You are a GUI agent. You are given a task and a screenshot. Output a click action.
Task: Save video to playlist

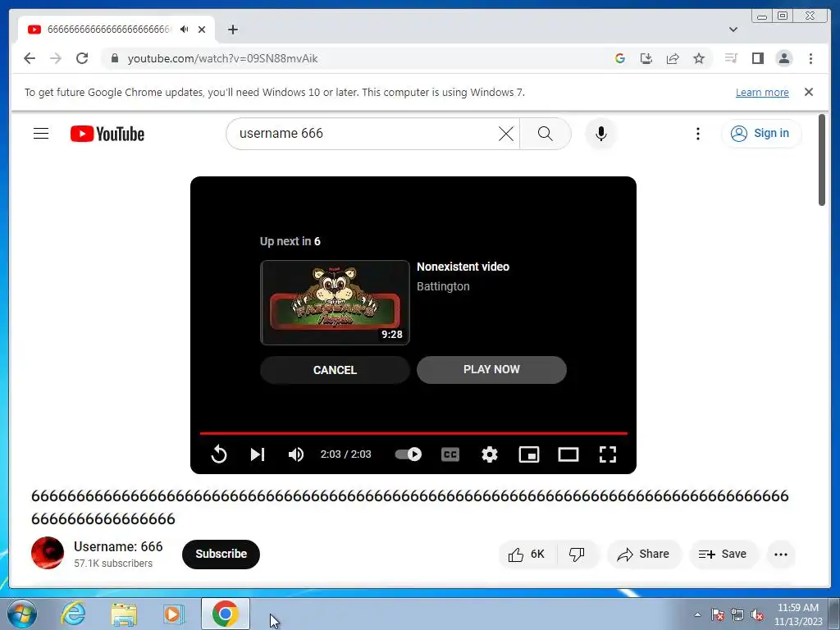pyautogui.click(x=724, y=554)
